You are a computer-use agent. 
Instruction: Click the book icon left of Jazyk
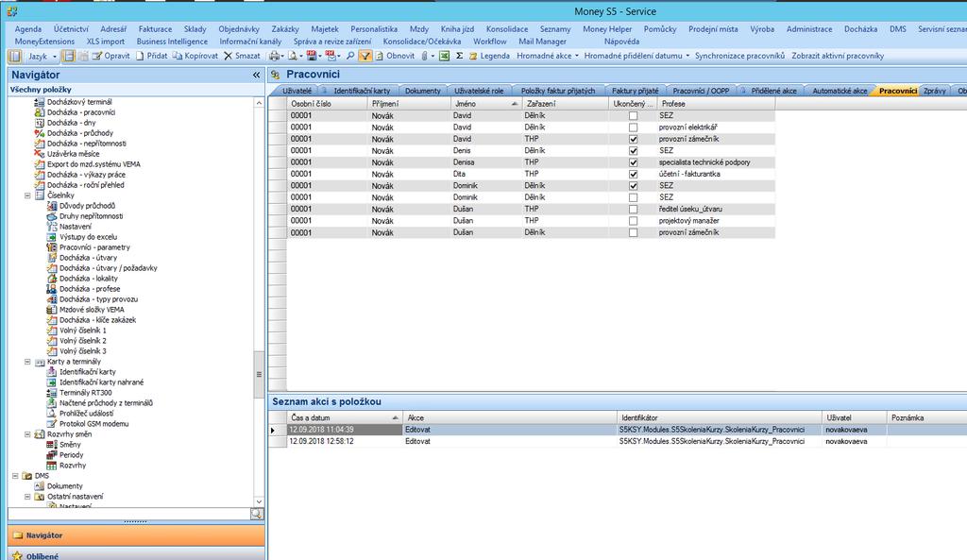(x=15, y=56)
